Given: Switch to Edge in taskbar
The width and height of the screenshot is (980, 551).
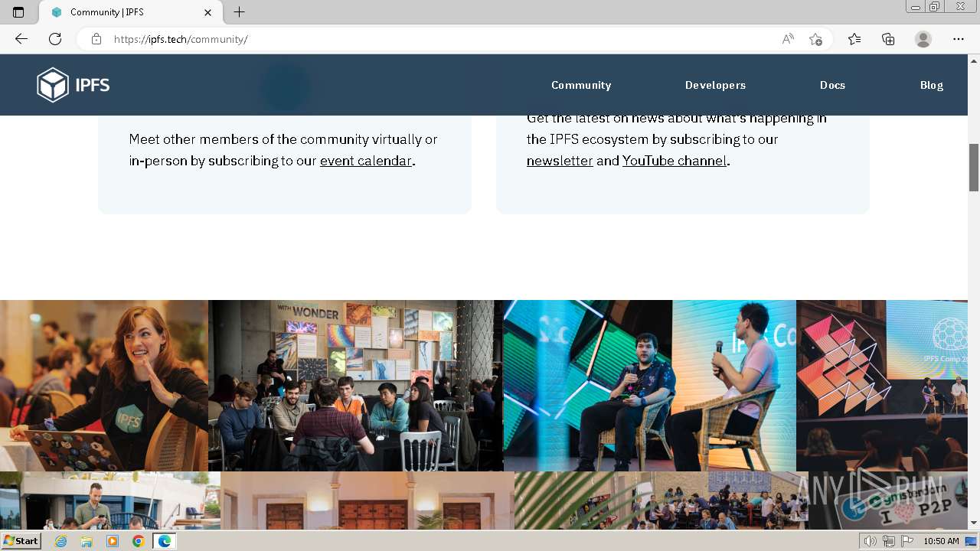Looking at the screenshot, I should (x=164, y=541).
